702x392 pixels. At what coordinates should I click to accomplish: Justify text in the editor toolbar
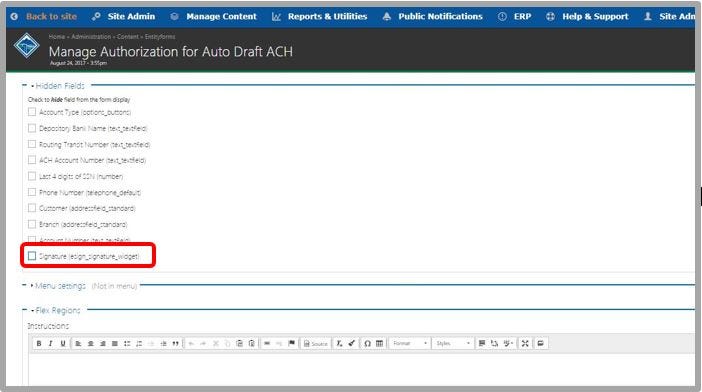(115, 343)
